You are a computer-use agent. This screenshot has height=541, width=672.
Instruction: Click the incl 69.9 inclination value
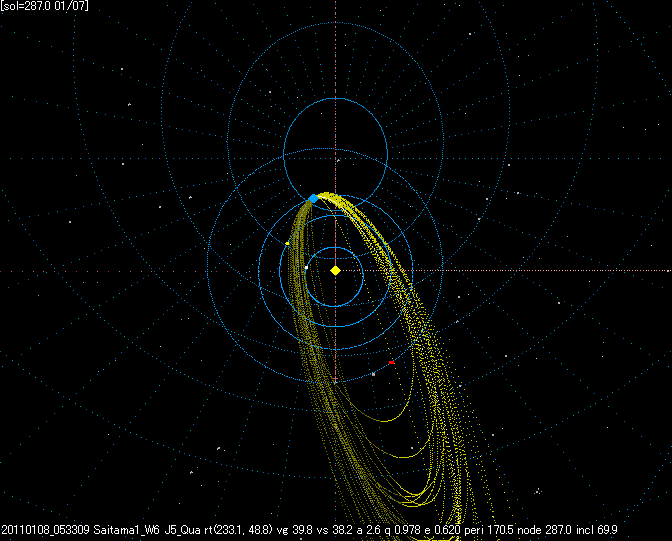(597, 530)
